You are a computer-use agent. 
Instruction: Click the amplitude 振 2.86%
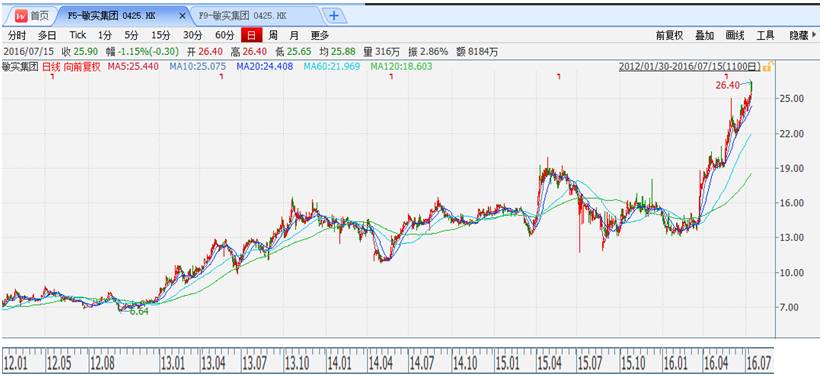point(428,52)
